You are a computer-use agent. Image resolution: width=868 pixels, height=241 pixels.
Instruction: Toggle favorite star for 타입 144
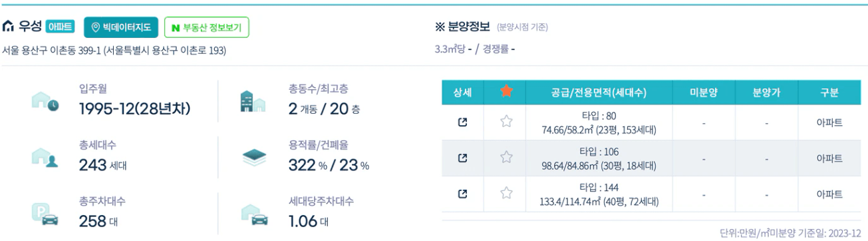pyautogui.click(x=507, y=193)
